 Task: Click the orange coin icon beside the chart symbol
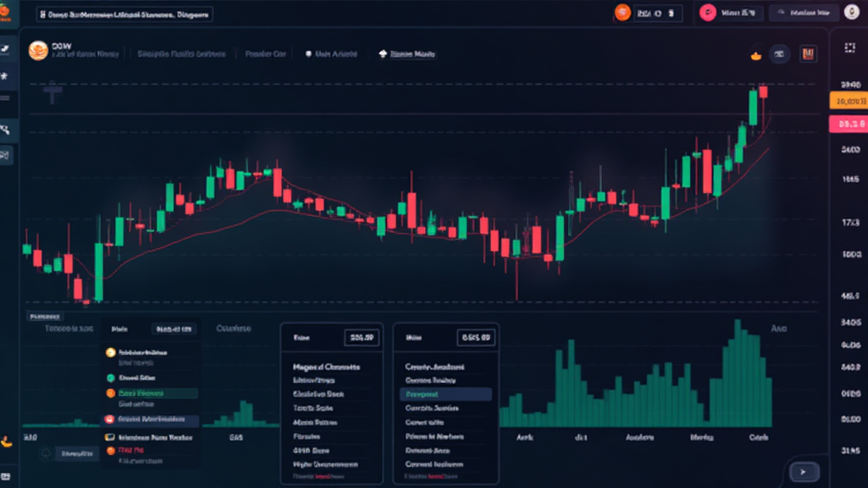38,52
